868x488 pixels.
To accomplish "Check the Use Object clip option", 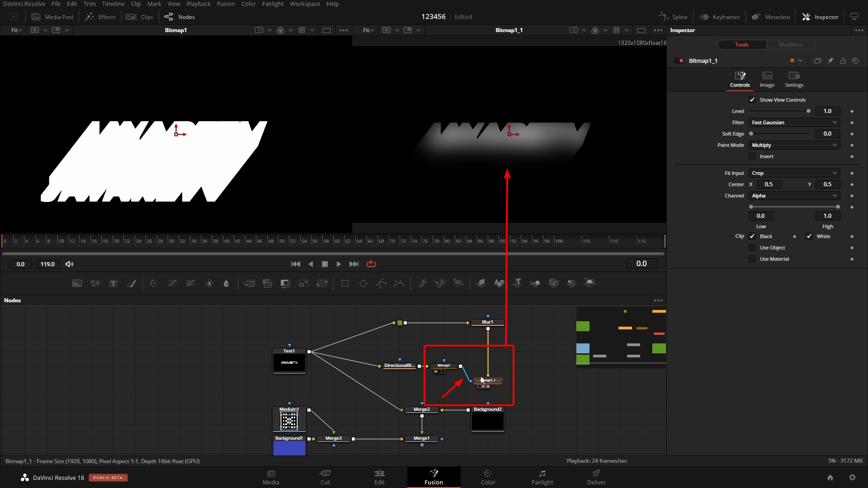I will tap(753, 248).
